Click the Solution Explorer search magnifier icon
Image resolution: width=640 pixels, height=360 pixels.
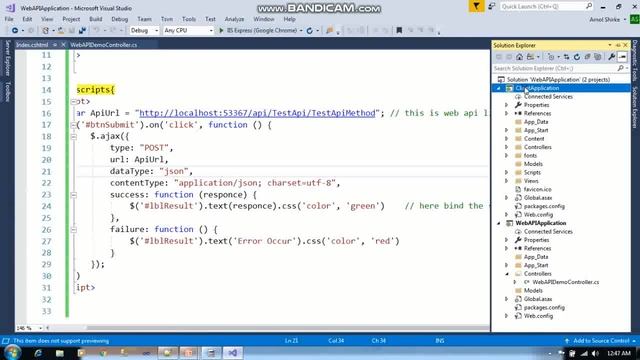tap(620, 68)
